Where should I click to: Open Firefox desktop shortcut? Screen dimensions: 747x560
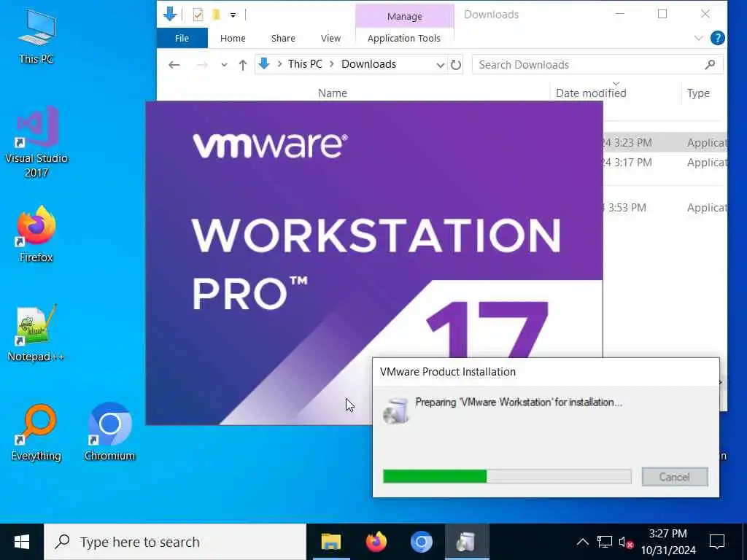[36, 234]
